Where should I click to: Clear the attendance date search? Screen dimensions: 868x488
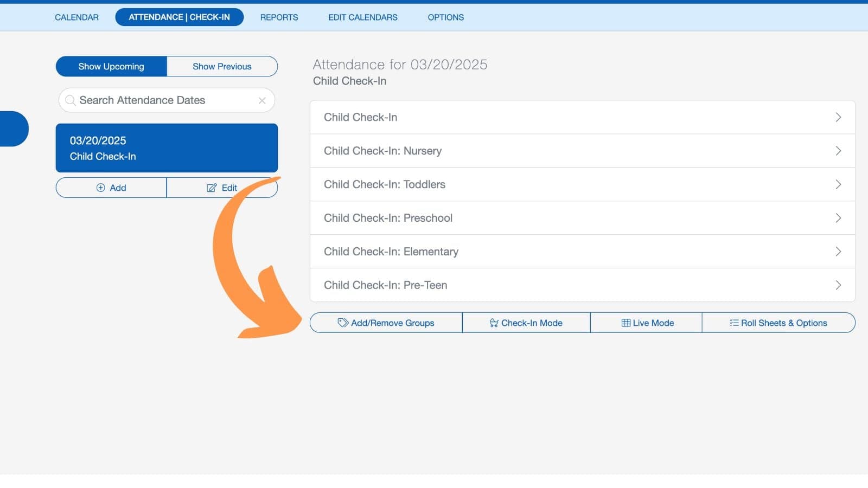click(262, 100)
